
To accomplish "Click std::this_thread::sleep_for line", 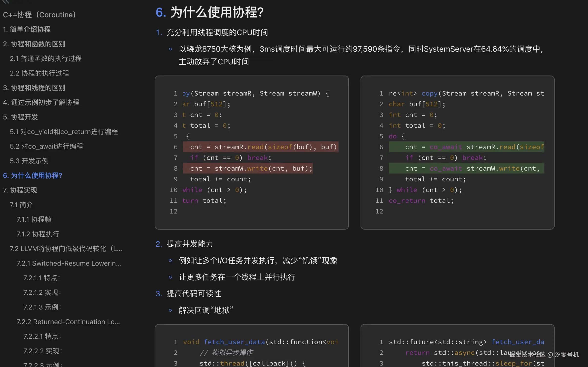I will tap(483, 363).
